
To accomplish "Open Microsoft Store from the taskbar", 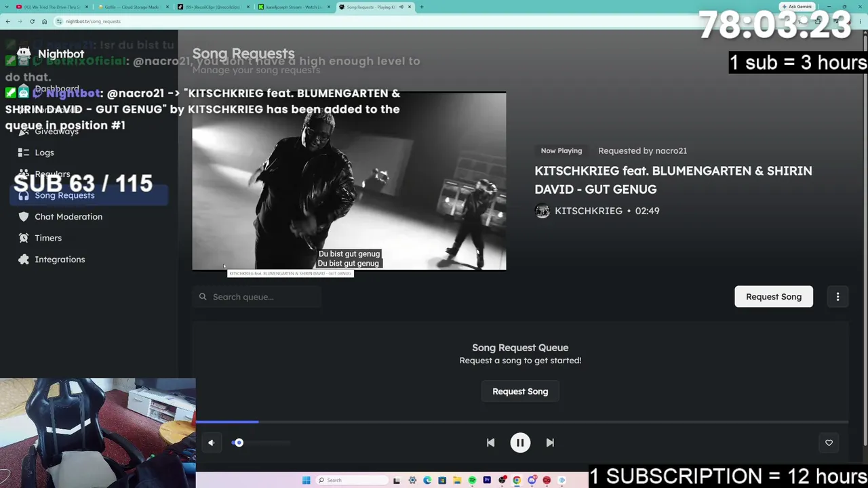I will 442,481.
